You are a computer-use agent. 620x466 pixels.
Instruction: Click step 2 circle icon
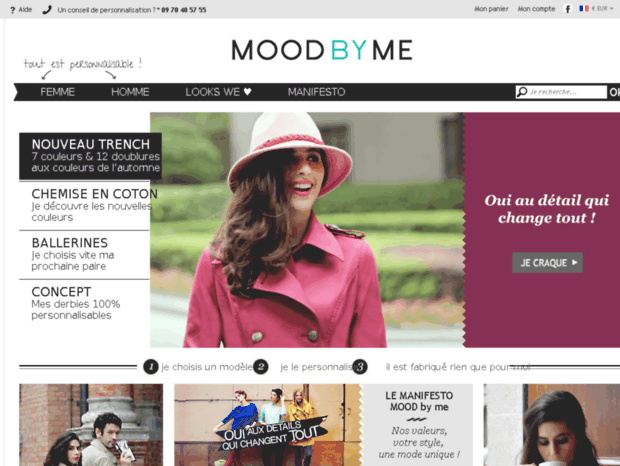click(x=261, y=367)
